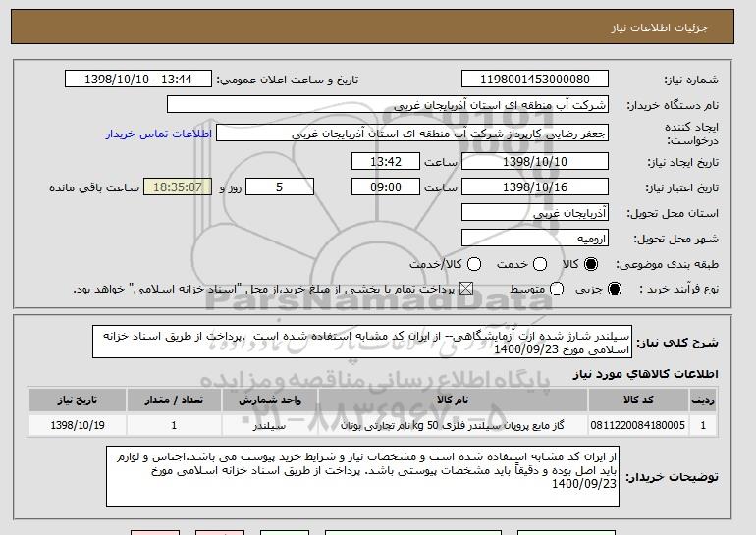Image resolution: width=756 pixels, height=535 pixels.
Task: Click the validity time field 09:00
Action: tap(386, 187)
